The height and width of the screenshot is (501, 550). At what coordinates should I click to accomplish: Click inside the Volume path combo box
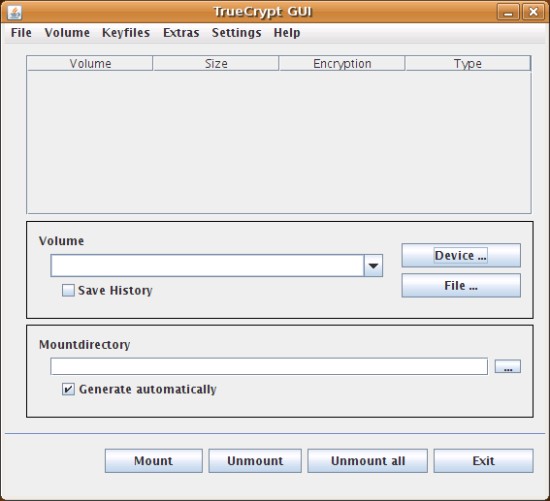pos(207,266)
